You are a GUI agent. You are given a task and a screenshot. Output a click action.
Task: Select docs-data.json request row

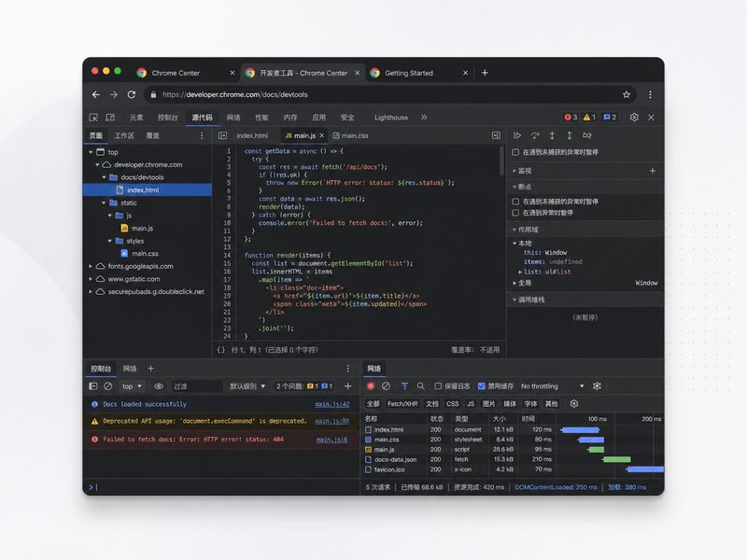click(x=512, y=459)
